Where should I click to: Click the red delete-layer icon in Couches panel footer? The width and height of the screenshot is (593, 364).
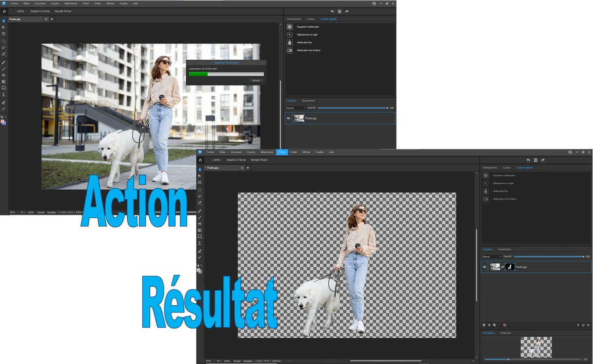pos(504,325)
